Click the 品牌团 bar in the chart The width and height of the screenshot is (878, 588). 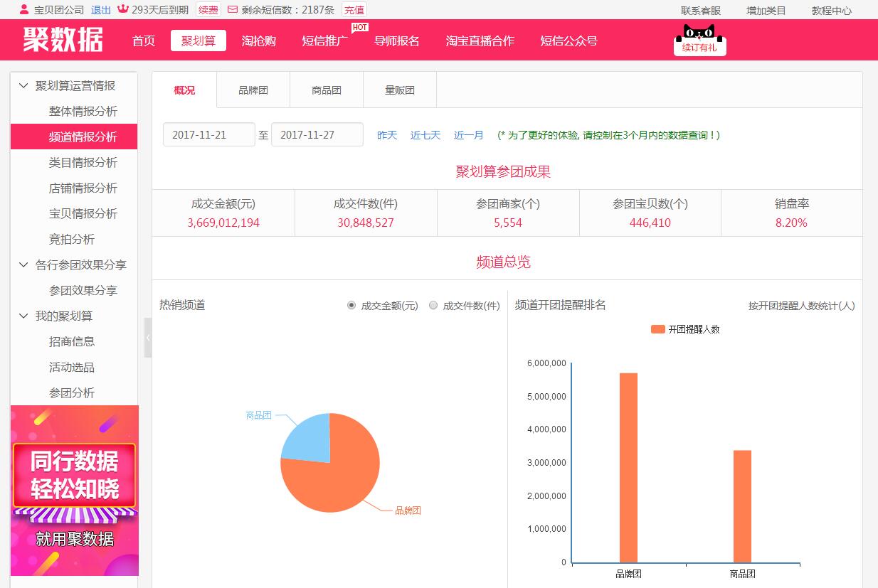[x=628, y=468]
